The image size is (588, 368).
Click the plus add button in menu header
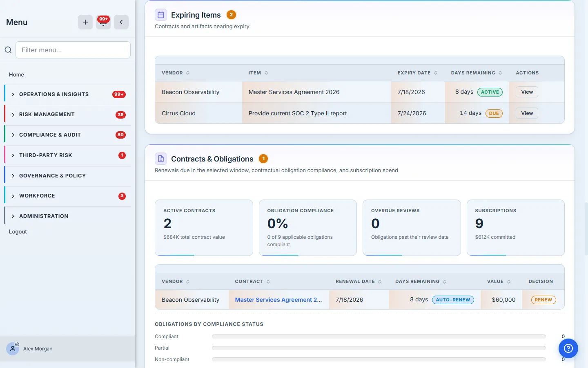[x=85, y=22]
